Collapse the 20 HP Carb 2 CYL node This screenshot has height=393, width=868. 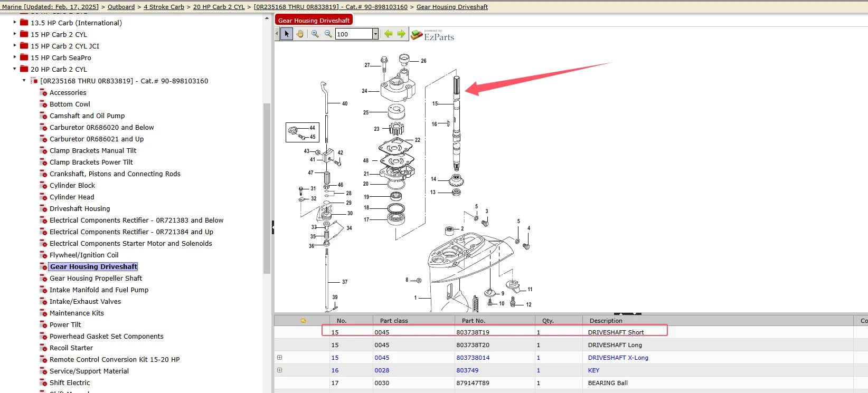(15, 69)
